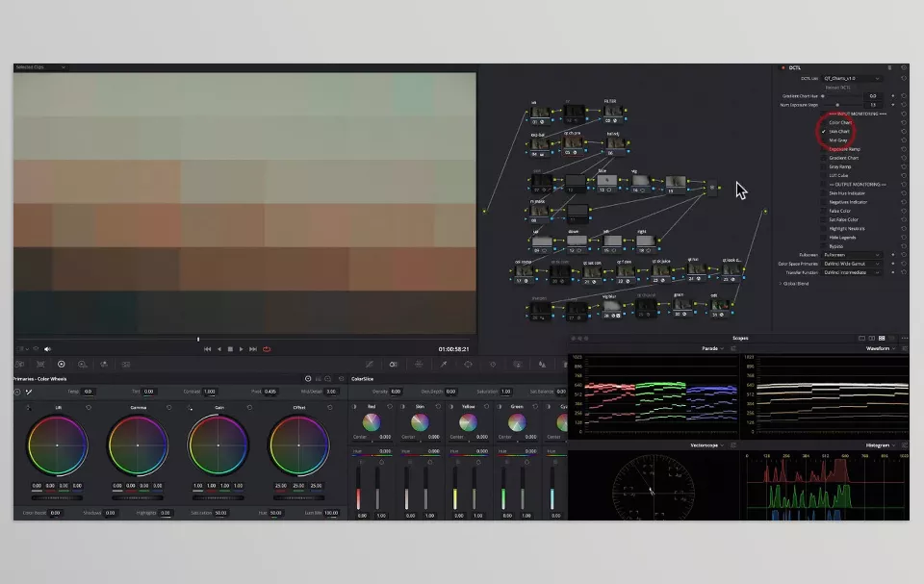Enable the LUT Cube checkbox
Image resolution: width=924 pixels, height=584 pixels.
click(824, 176)
